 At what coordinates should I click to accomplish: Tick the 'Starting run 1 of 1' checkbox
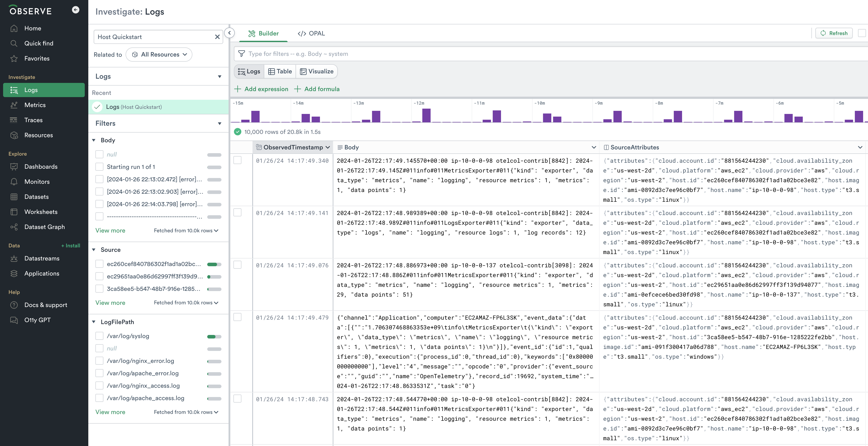[x=99, y=167]
